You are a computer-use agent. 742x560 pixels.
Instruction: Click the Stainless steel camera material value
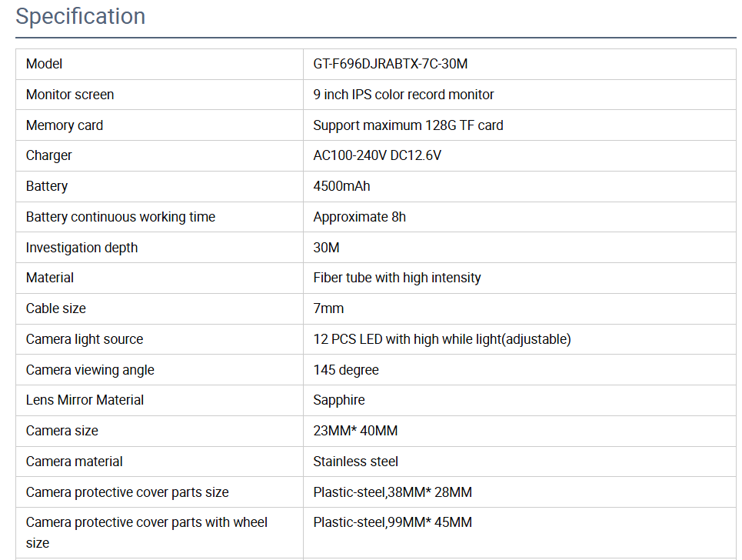point(355,462)
